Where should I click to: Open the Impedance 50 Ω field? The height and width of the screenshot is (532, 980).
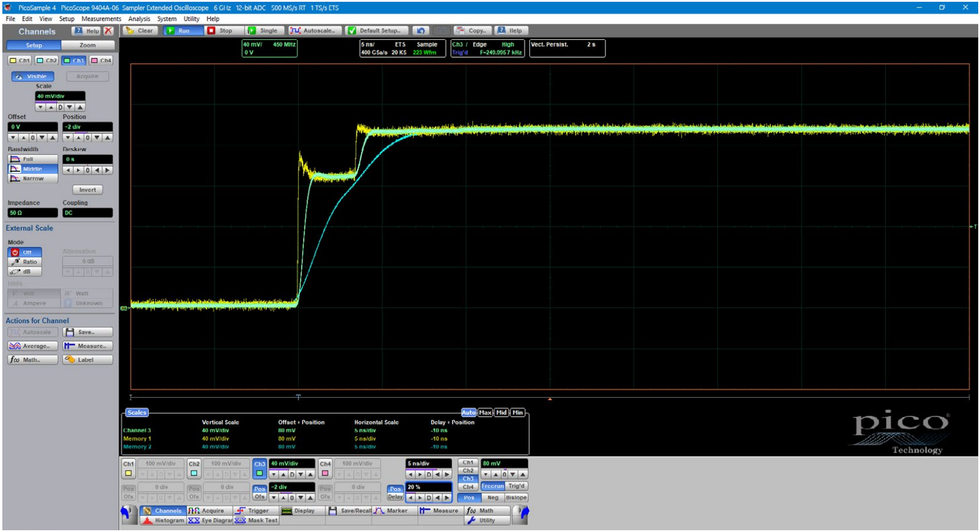(x=32, y=213)
